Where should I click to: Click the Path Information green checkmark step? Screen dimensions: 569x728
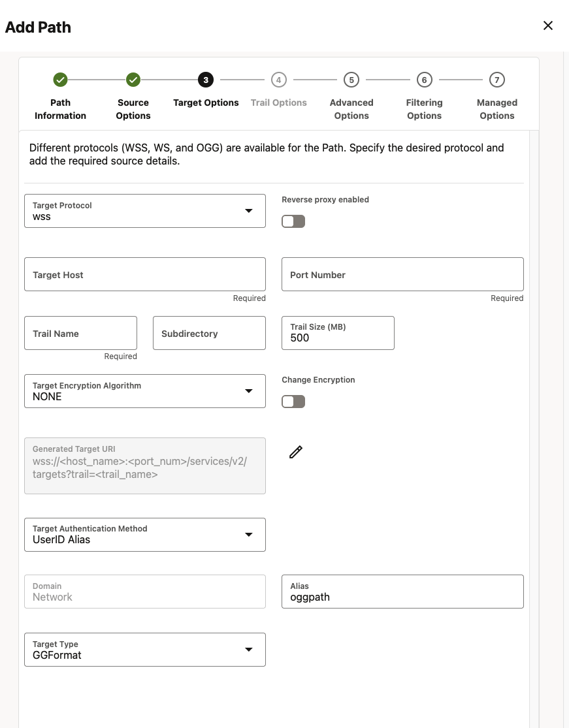coord(60,80)
